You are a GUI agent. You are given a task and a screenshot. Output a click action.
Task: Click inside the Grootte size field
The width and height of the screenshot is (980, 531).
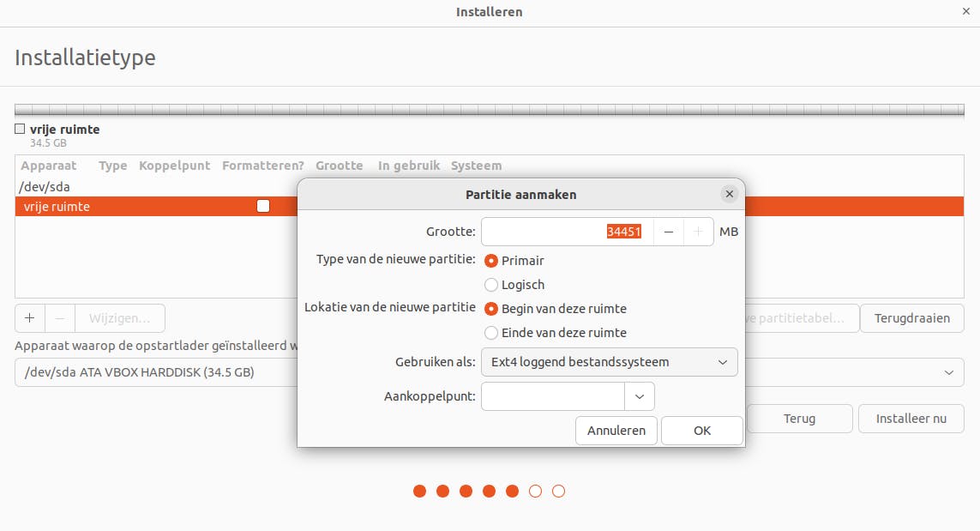(566, 231)
